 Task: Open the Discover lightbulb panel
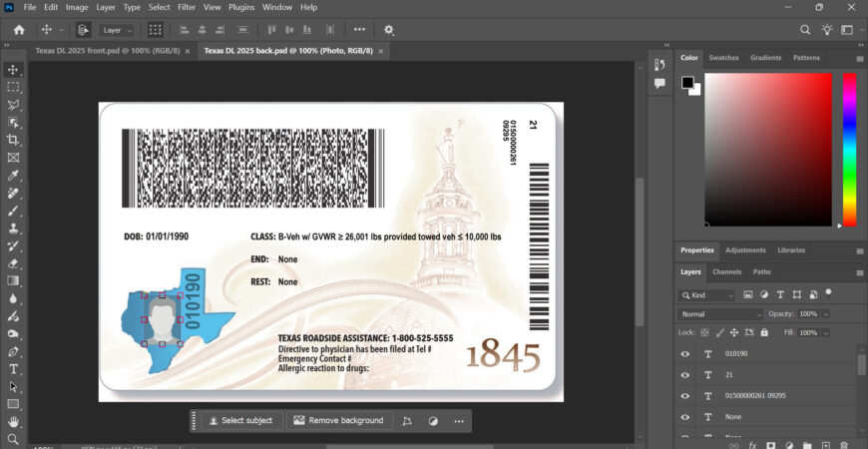pos(827,30)
